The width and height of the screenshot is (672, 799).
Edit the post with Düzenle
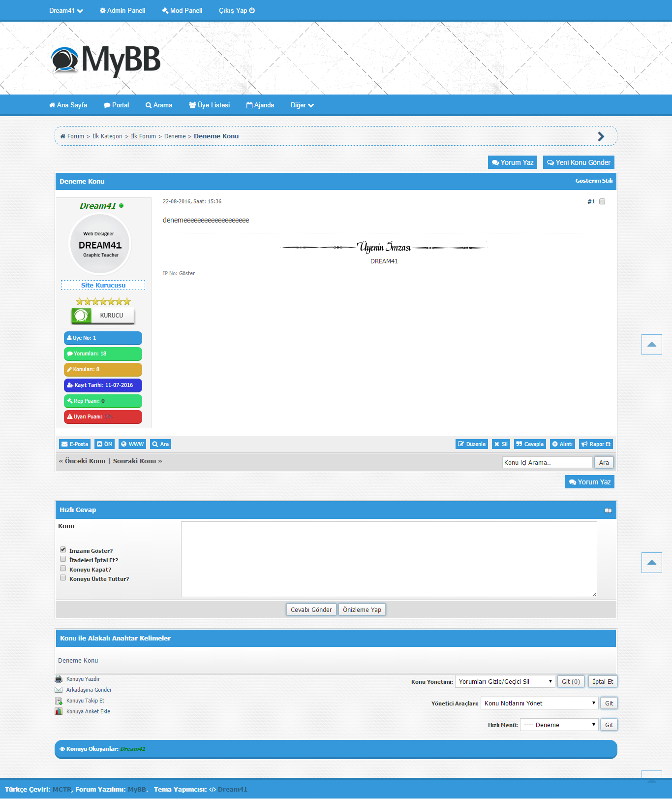coord(472,444)
